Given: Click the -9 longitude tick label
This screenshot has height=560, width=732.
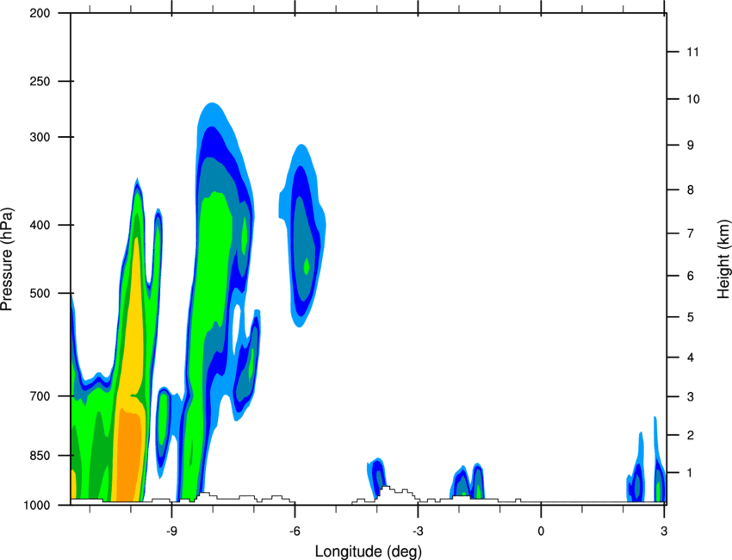Looking at the screenshot, I should tap(171, 531).
